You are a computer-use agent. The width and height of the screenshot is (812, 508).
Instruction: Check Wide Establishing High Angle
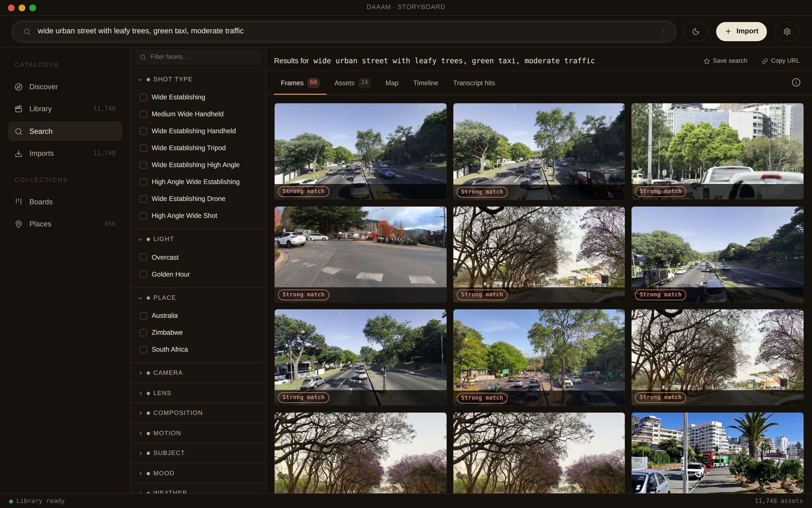(x=144, y=165)
